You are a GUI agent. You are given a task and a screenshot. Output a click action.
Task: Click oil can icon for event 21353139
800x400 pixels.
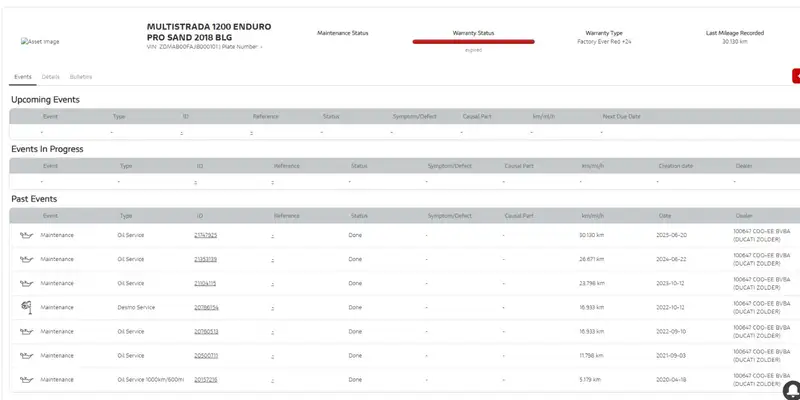(26, 259)
